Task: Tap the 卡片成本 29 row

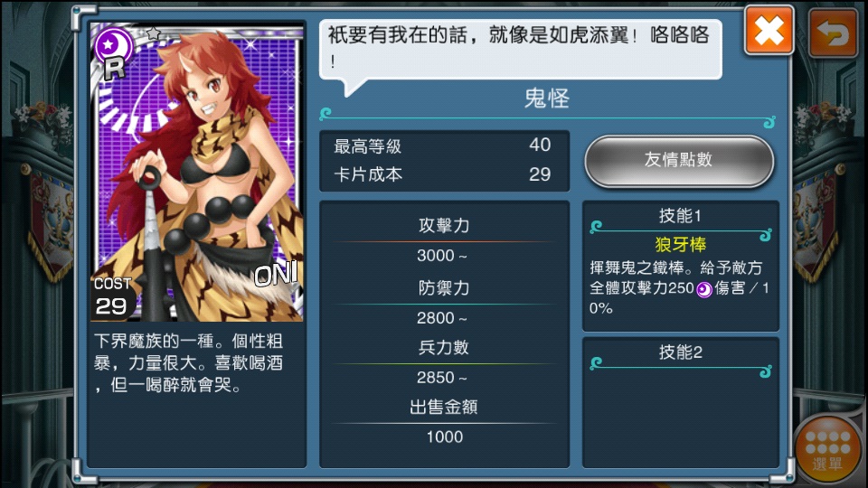Action: (443, 174)
